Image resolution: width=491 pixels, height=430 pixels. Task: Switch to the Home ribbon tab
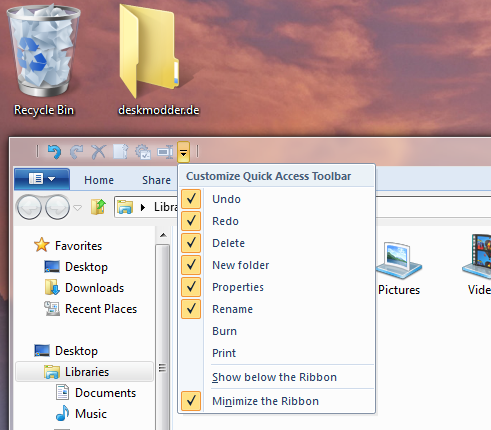[99, 180]
